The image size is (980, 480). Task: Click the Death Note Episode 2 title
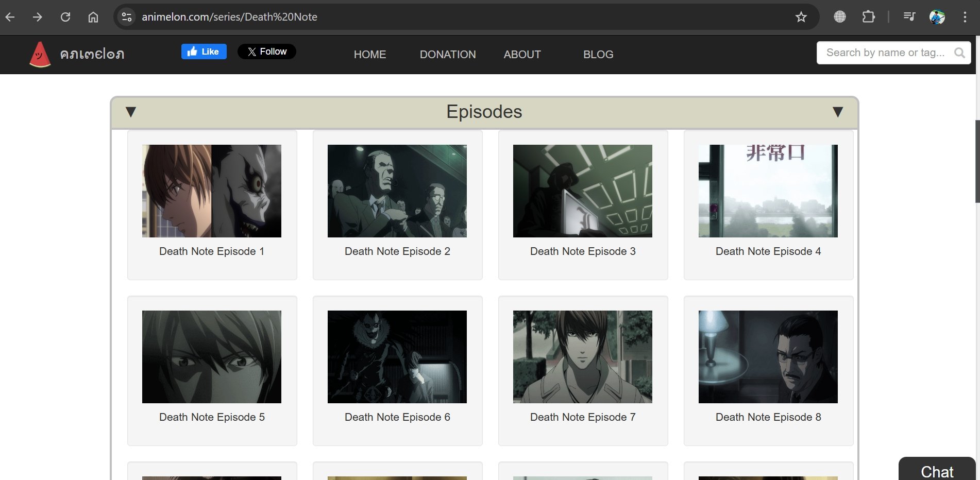(x=397, y=251)
